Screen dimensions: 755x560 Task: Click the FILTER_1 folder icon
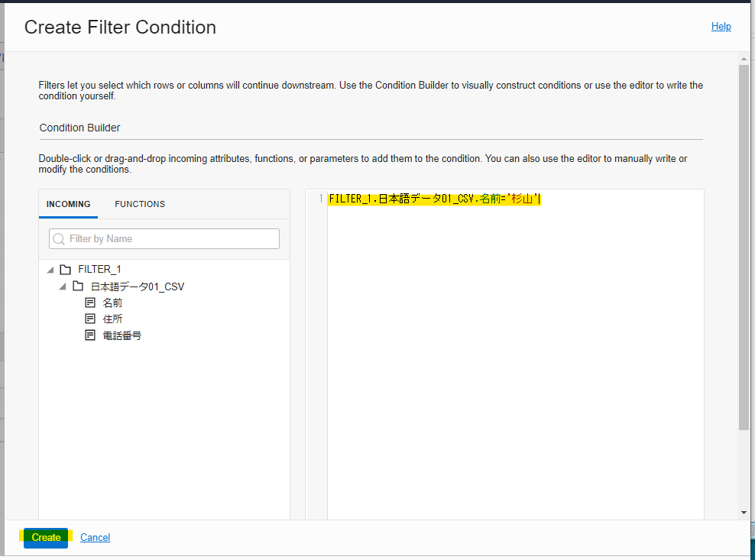tap(66, 269)
